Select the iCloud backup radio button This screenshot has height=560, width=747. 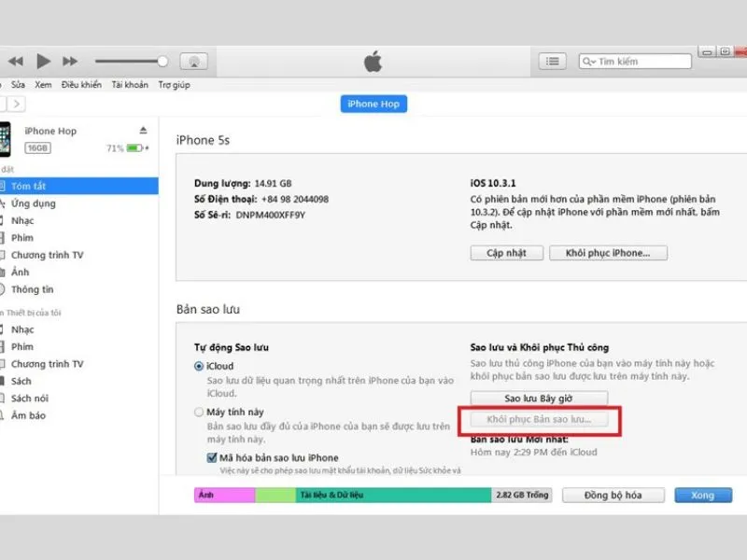click(x=199, y=366)
